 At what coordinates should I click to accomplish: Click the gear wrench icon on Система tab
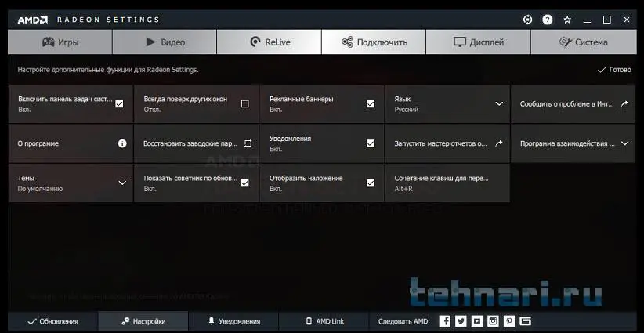click(x=565, y=42)
